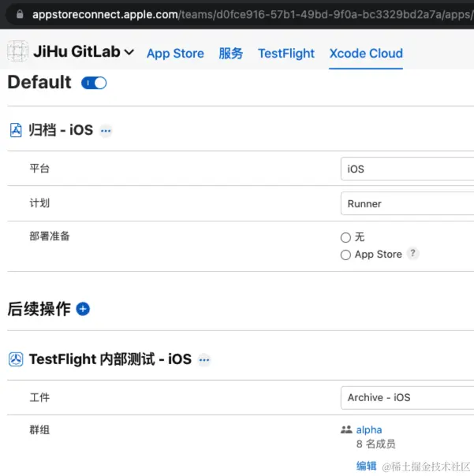This screenshot has height=476, width=474.
Task: Click the alpha group link
Action: click(369, 430)
